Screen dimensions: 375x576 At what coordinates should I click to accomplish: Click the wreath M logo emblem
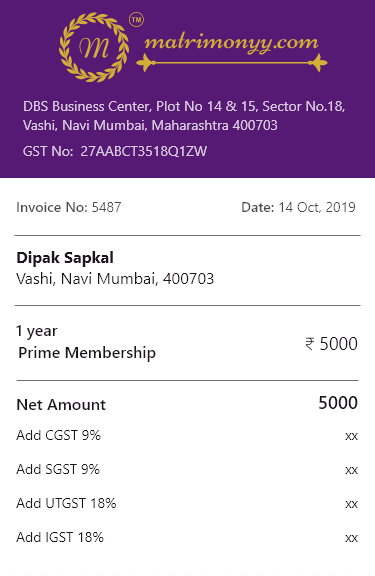coord(94,47)
